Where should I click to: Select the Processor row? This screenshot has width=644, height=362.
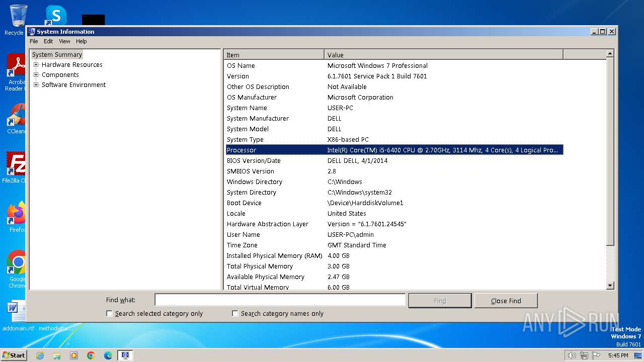tap(394, 150)
